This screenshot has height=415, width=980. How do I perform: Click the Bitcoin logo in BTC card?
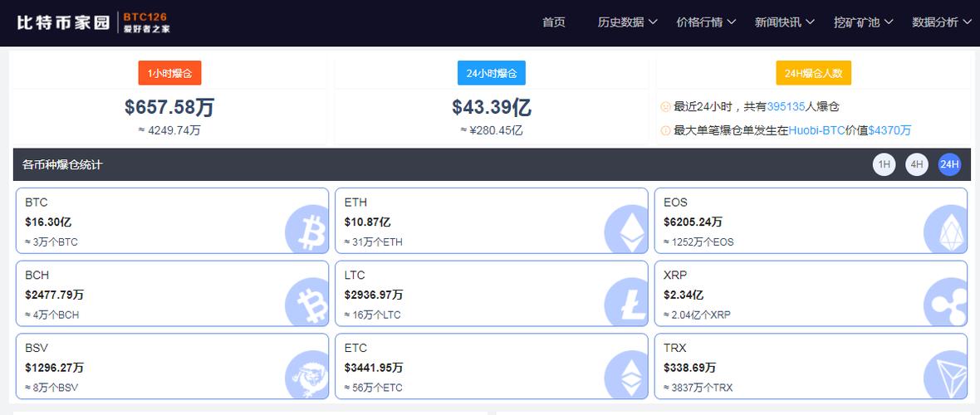tap(307, 230)
